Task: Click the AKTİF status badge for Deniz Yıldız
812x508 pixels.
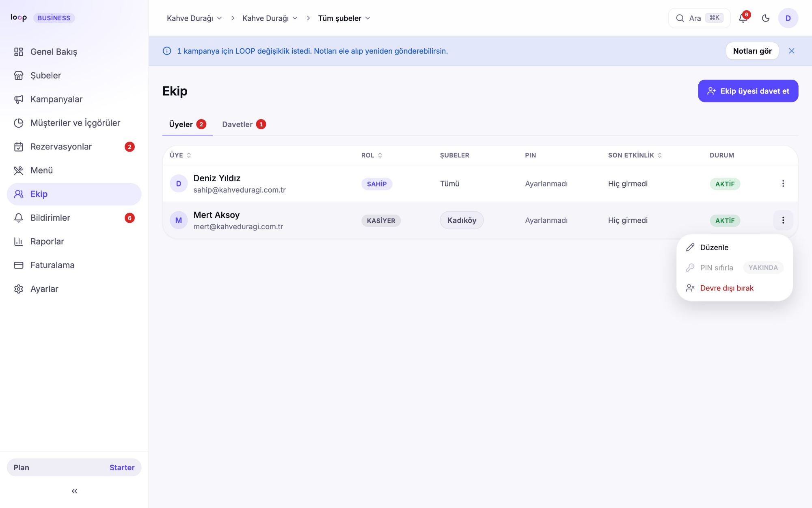Action: click(725, 184)
